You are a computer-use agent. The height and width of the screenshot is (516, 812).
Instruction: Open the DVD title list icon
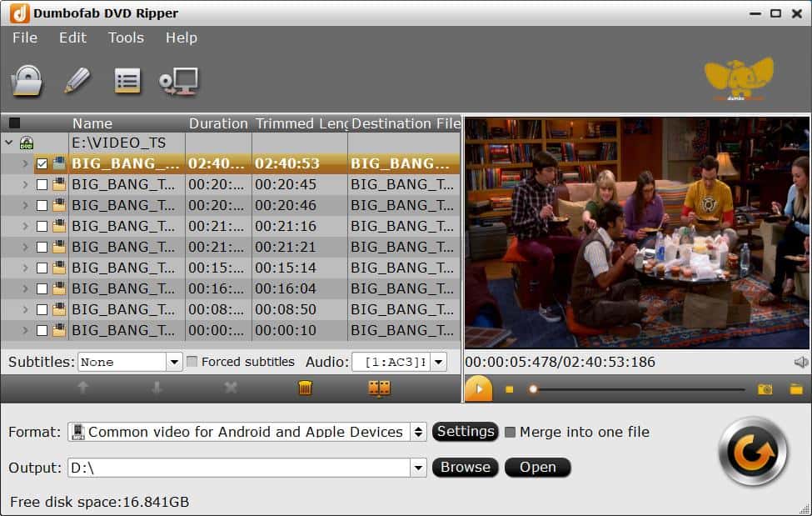[127, 79]
